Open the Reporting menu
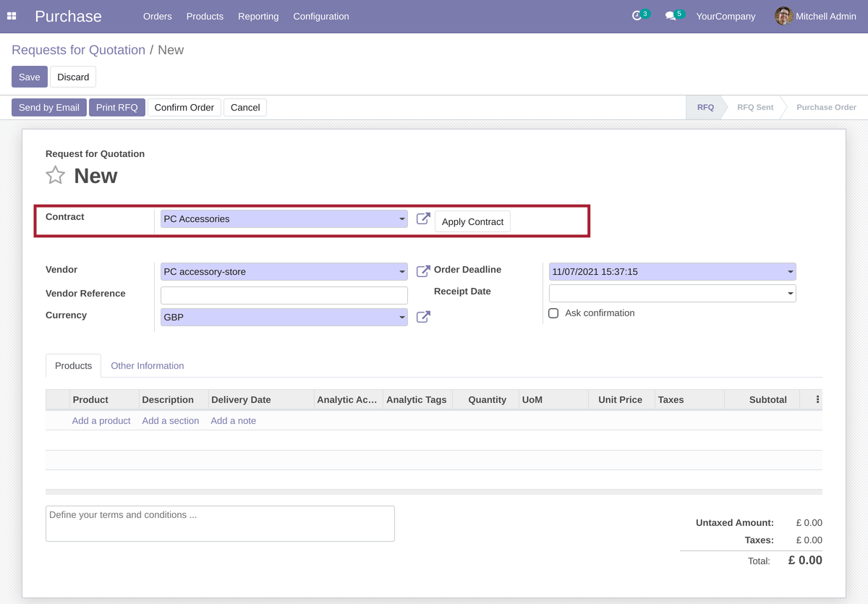868x604 pixels. [258, 16]
